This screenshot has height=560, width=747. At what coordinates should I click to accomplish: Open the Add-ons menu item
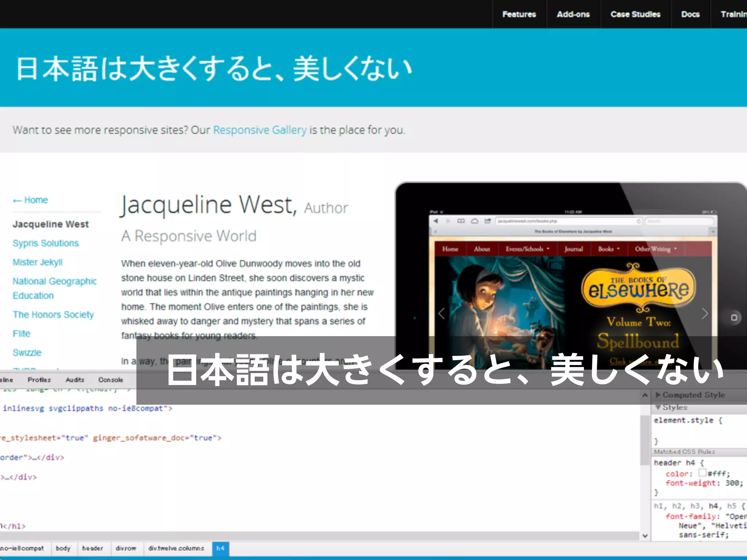573,14
